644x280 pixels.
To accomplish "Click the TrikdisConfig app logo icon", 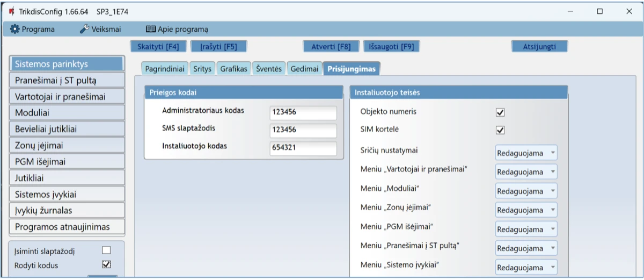I will click(x=11, y=11).
